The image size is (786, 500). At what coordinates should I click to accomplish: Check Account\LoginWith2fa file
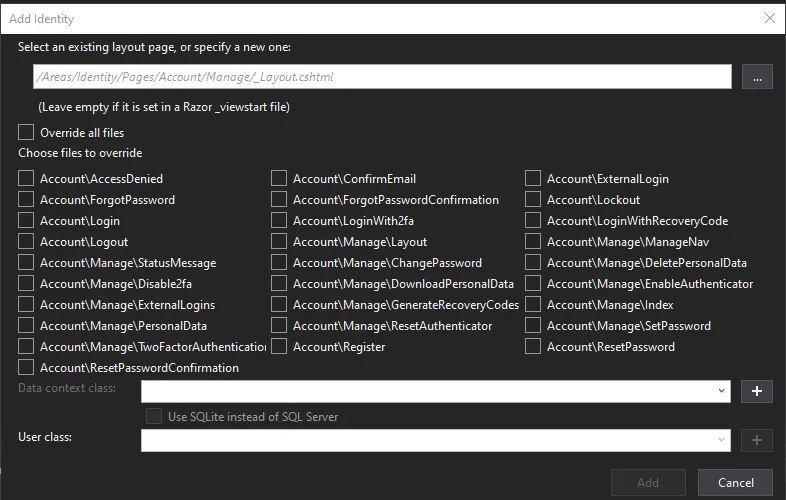[279, 221]
